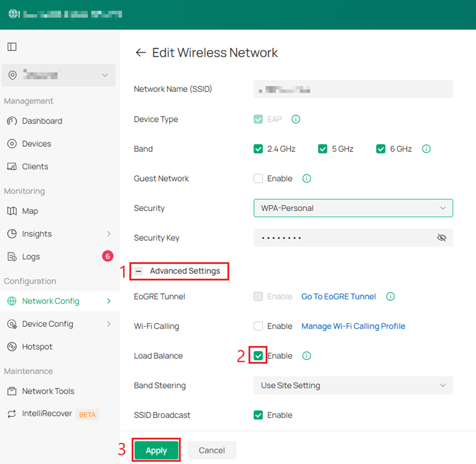Open the Dashboard page
Screen dimensions: 476x464
(42, 121)
